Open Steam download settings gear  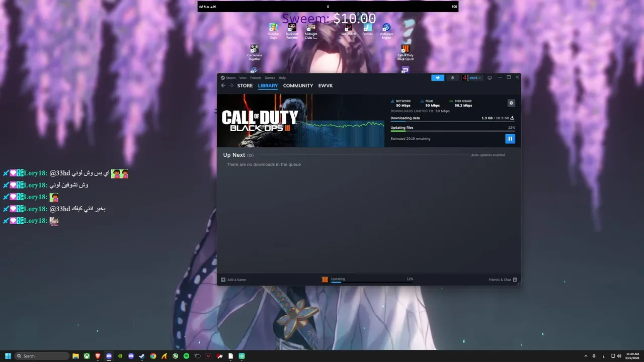[x=511, y=103]
